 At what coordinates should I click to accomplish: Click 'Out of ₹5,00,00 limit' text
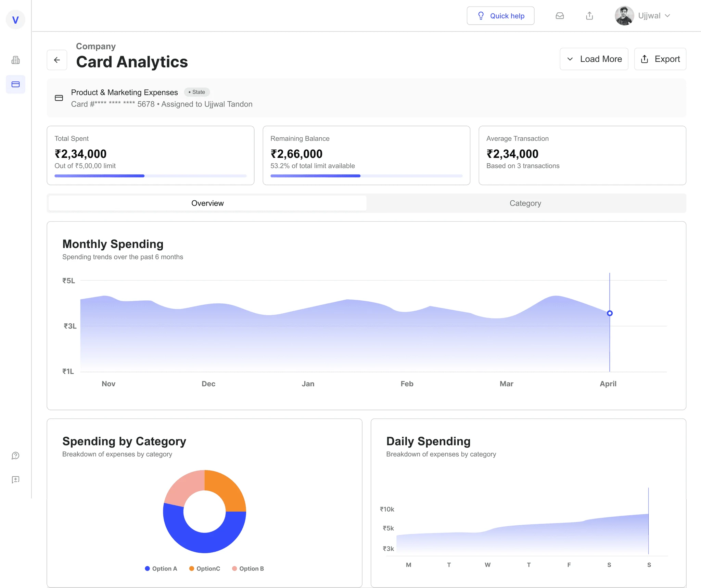85,166
